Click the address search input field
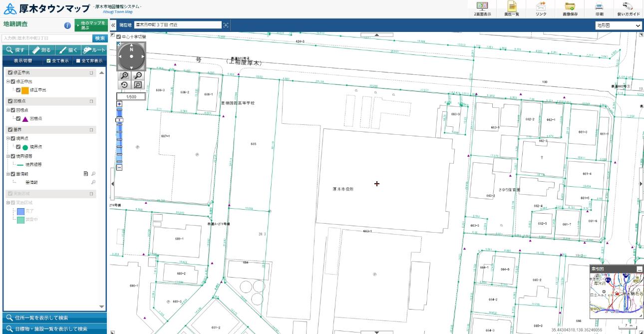The height and width of the screenshot is (334, 644). [46, 38]
